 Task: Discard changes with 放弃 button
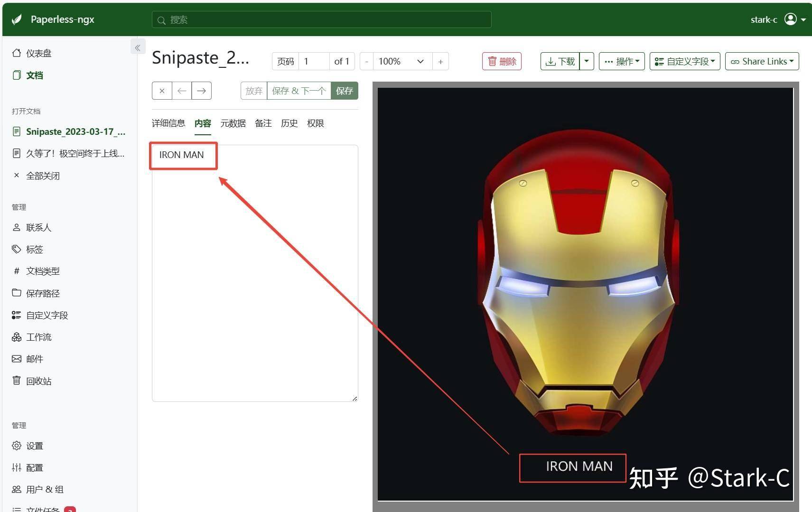click(x=254, y=91)
